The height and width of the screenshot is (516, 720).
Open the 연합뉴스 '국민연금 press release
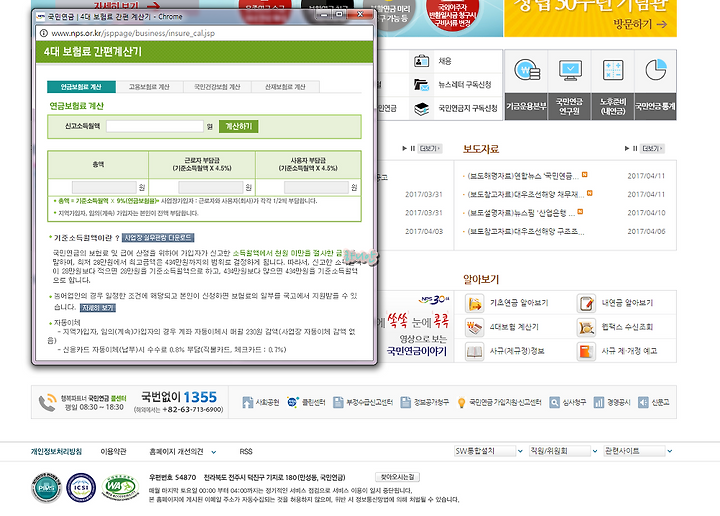(523, 176)
